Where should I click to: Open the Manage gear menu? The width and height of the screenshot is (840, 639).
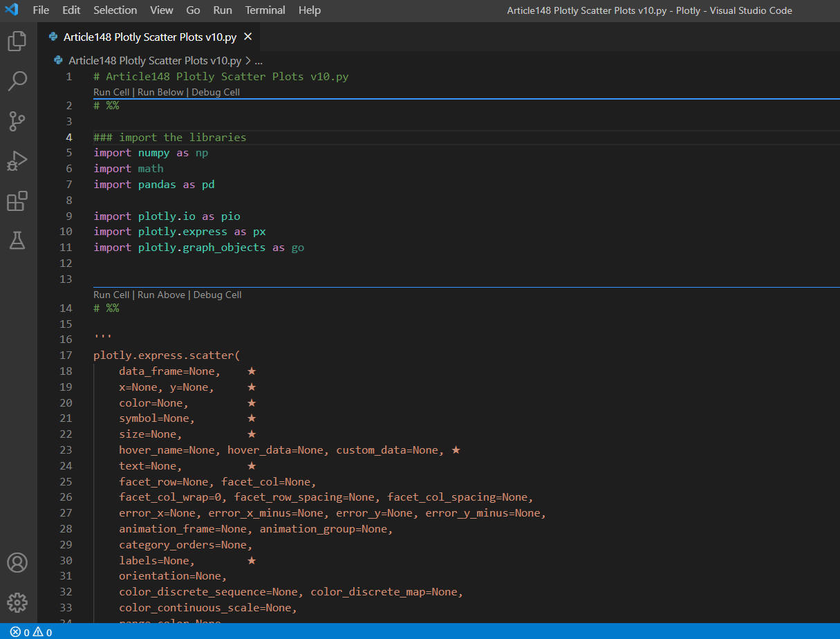tap(17, 602)
